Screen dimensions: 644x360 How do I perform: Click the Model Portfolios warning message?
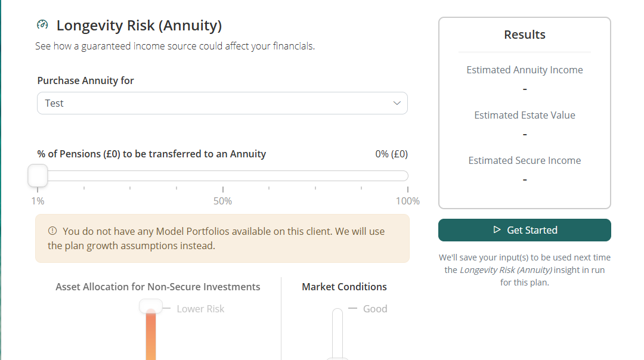coord(224,238)
